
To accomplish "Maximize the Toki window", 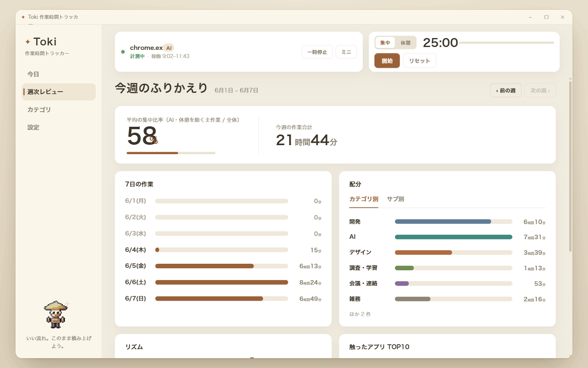I will 546,17.
